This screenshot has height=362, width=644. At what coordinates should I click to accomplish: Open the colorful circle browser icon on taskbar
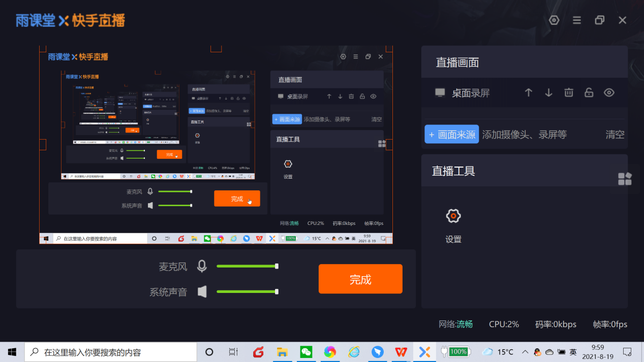point(330,352)
